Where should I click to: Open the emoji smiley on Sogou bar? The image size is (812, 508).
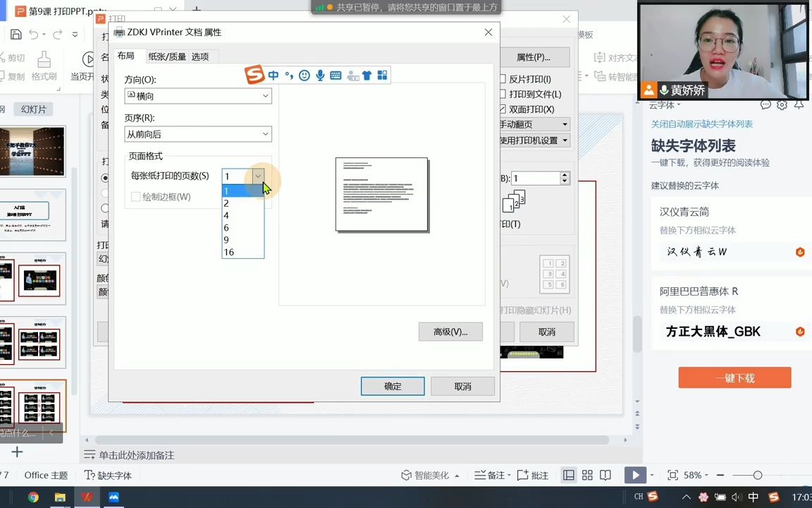pyautogui.click(x=304, y=75)
